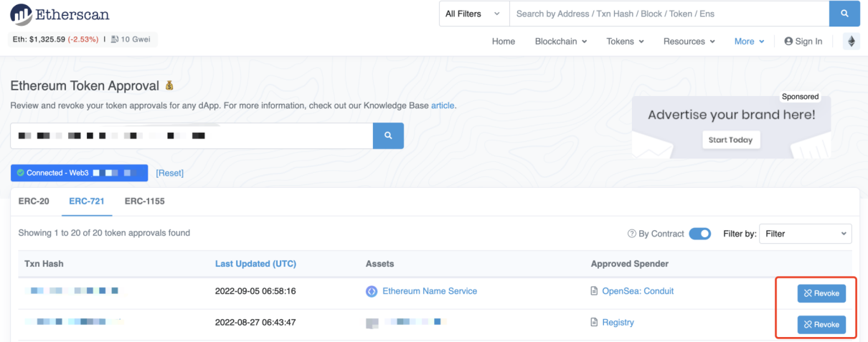Click the Start Today ad button
The height and width of the screenshot is (342, 868).
pyautogui.click(x=731, y=140)
